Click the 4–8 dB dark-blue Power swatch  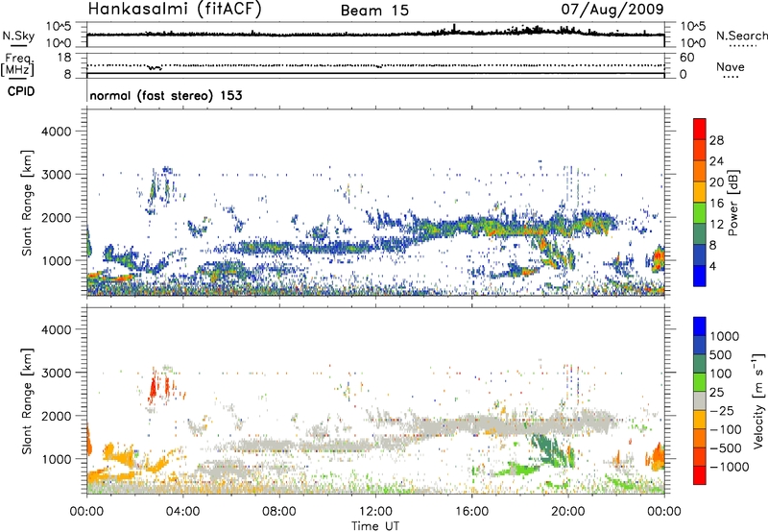[x=700, y=255]
